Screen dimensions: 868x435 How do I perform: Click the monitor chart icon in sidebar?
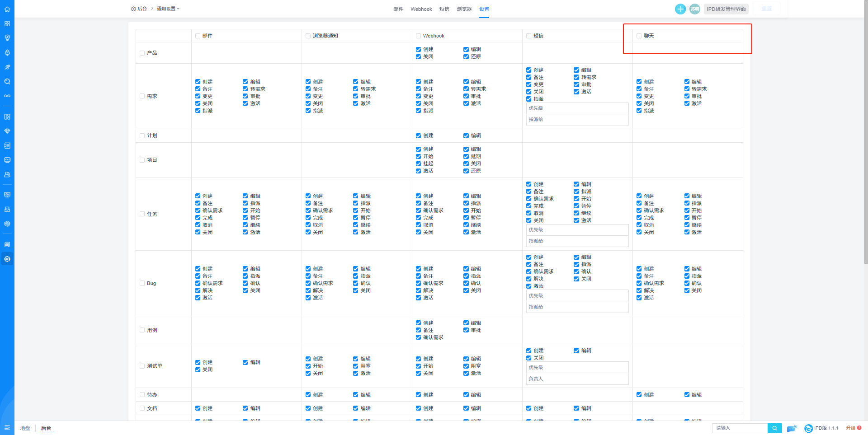click(7, 160)
